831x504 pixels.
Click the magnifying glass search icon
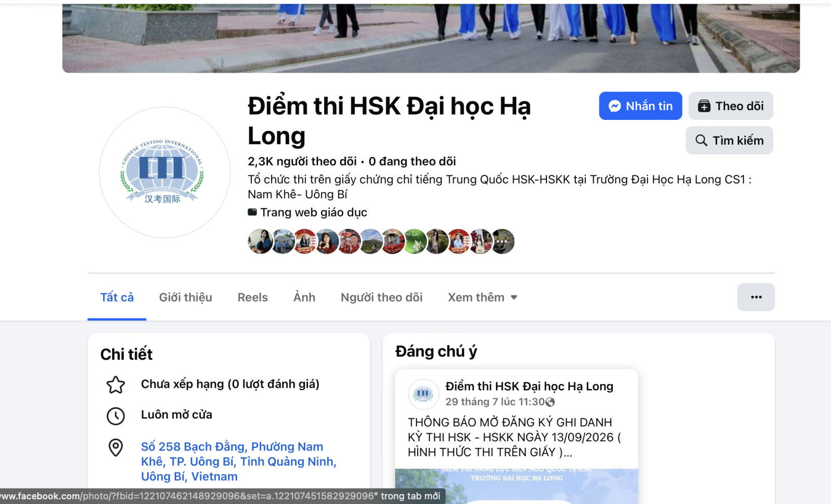(x=701, y=140)
